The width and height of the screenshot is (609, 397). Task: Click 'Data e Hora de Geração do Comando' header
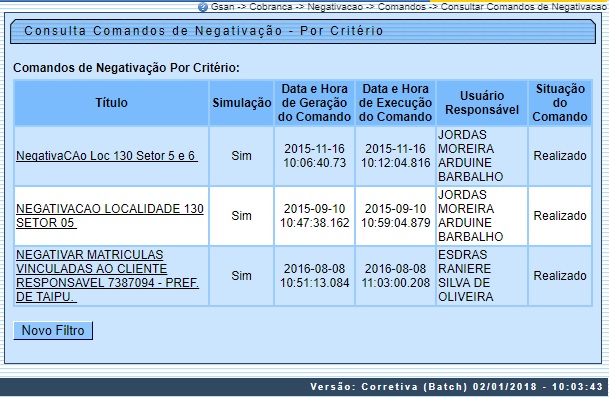click(x=315, y=103)
